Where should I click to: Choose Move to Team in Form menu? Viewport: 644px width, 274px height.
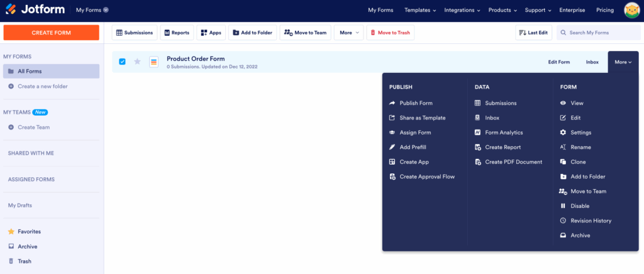tap(588, 191)
